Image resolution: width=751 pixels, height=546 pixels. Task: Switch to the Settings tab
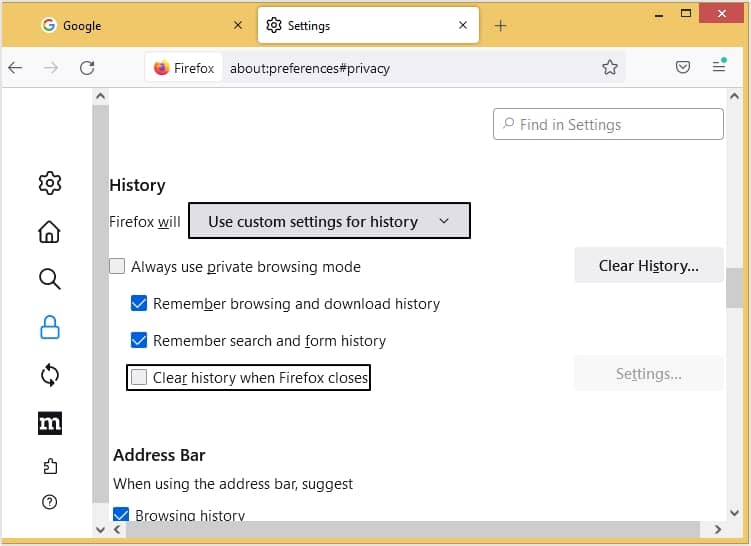368,25
